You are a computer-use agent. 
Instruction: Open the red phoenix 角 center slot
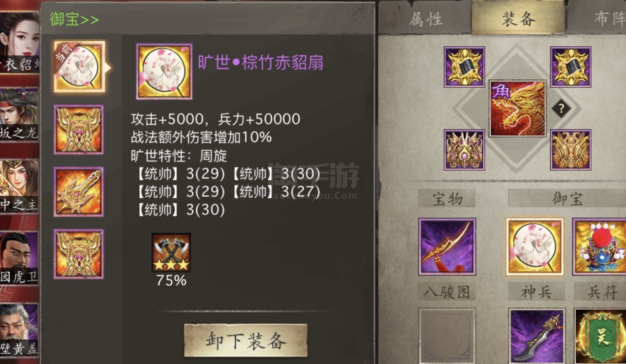pos(518,108)
